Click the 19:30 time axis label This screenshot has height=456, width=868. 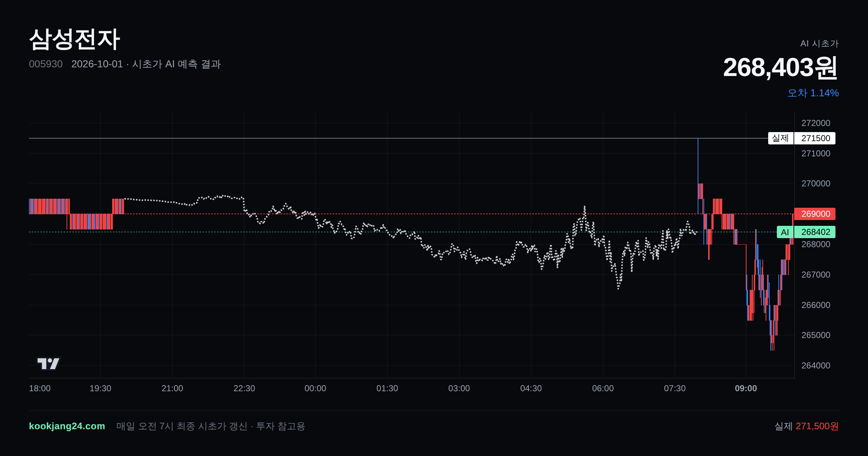click(x=101, y=388)
